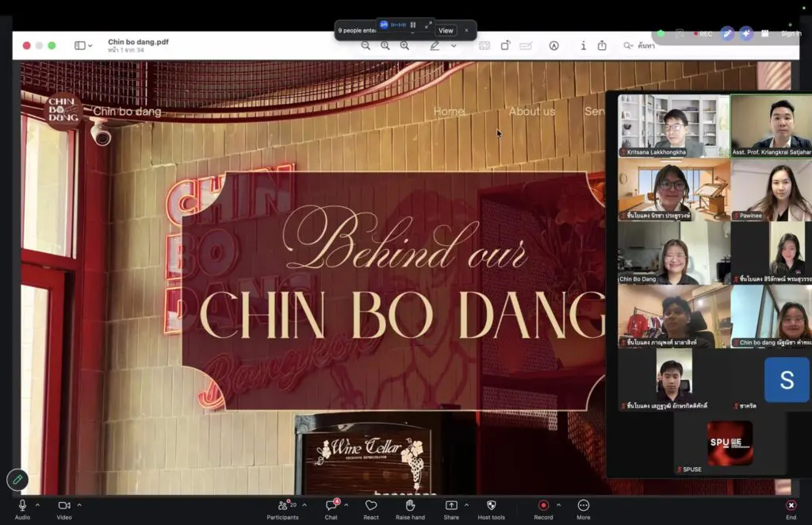The height and width of the screenshot is (525, 812).
Task: Expand Share options arrow
Action: (x=466, y=505)
